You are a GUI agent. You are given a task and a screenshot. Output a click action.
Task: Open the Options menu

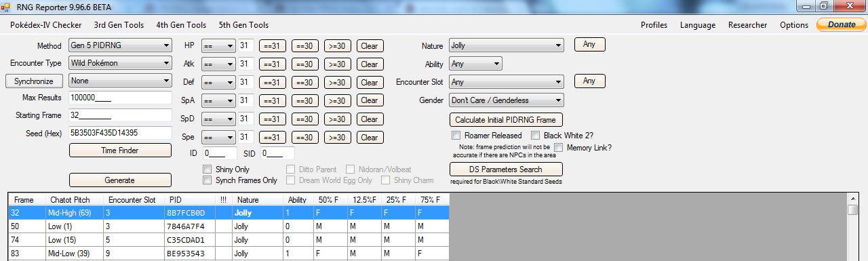tap(794, 25)
